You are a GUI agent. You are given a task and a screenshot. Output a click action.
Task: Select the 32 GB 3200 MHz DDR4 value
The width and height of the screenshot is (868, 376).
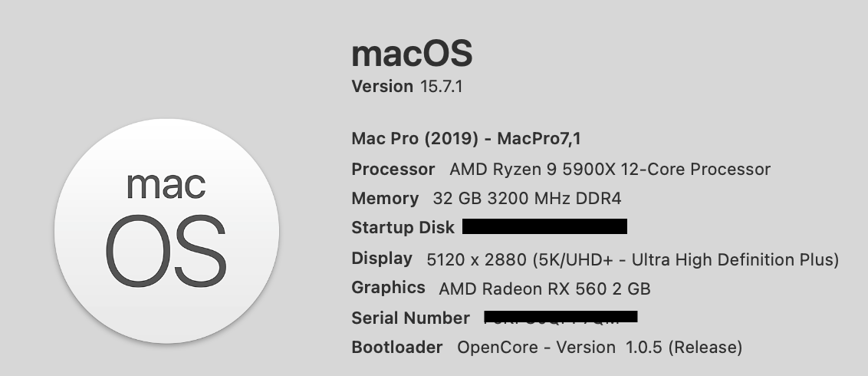(x=527, y=199)
